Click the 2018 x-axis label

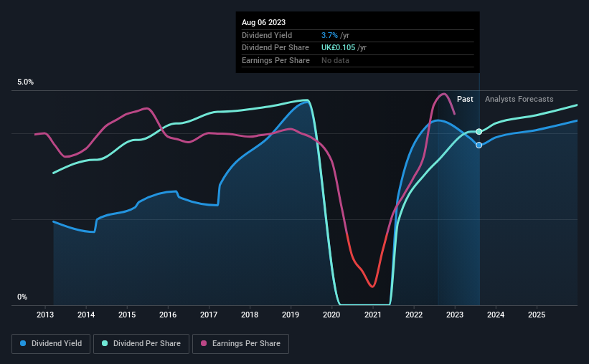(250, 315)
